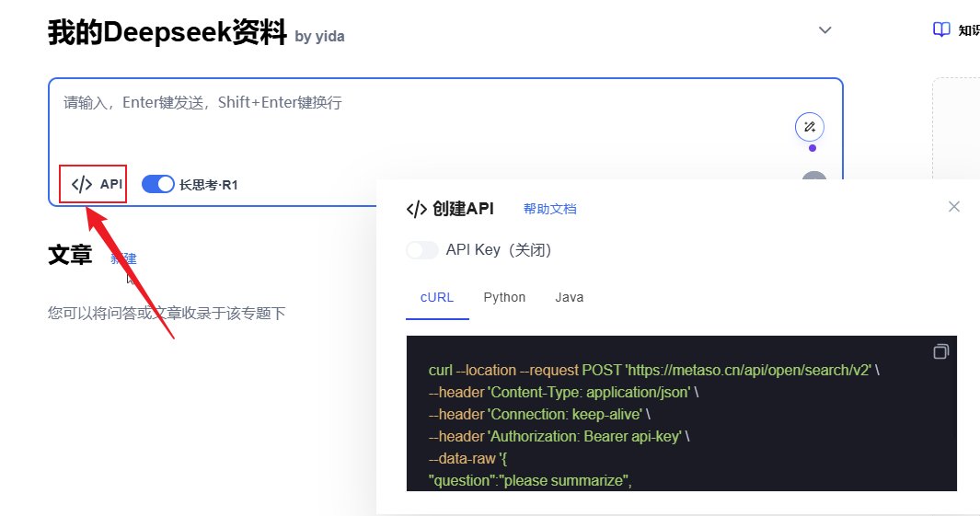
Task: Open the knowledge base book icon
Action: click(x=941, y=29)
